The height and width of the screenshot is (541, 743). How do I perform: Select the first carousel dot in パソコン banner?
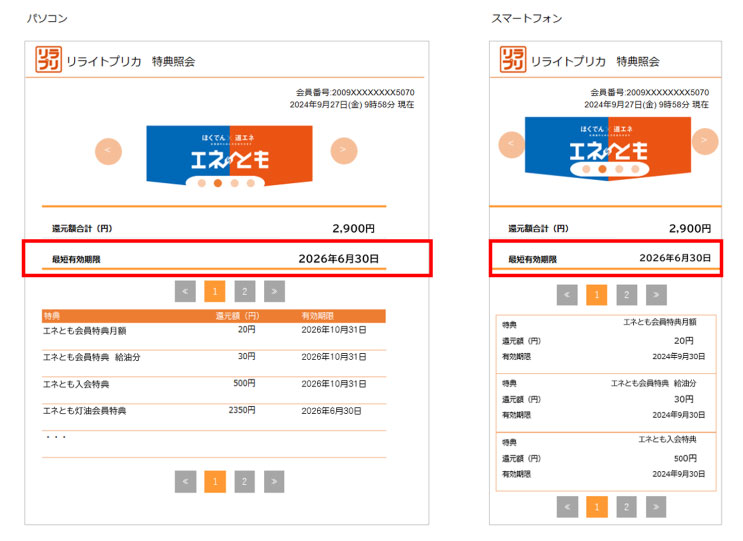pyautogui.click(x=201, y=183)
